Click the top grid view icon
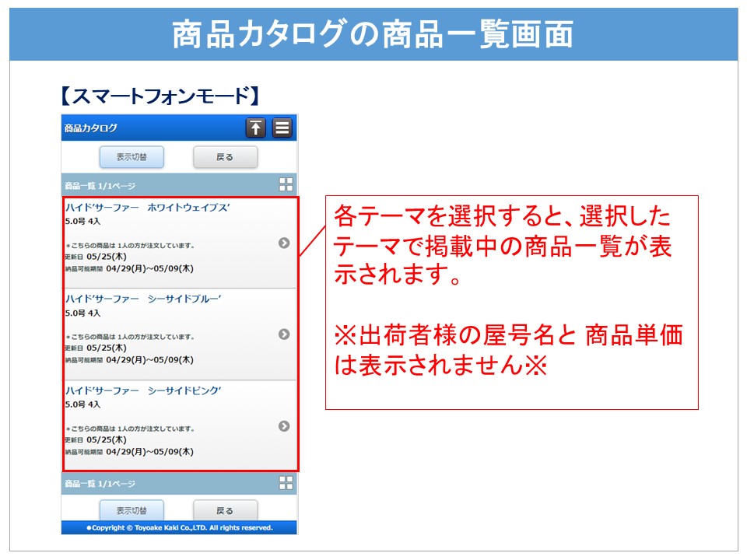The height and width of the screenshot is (560, 747). (x=286, y=185)
